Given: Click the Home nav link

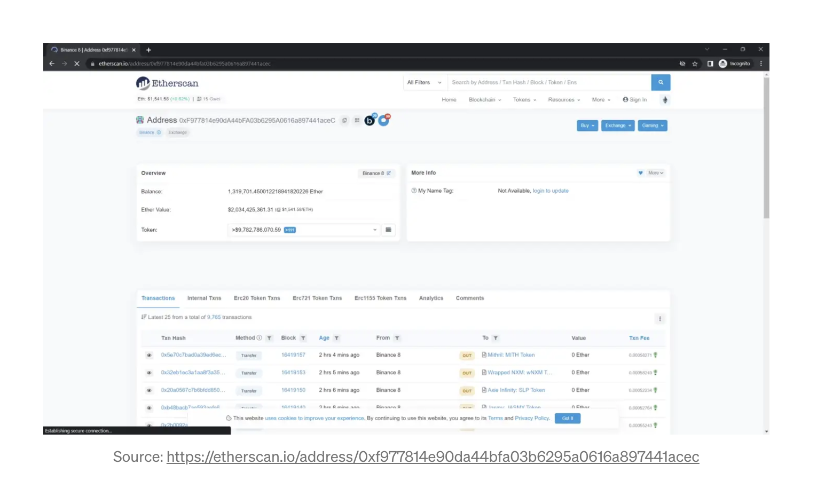Looking at the screenshot, I should pyautogui.click(x=449, y=100).
